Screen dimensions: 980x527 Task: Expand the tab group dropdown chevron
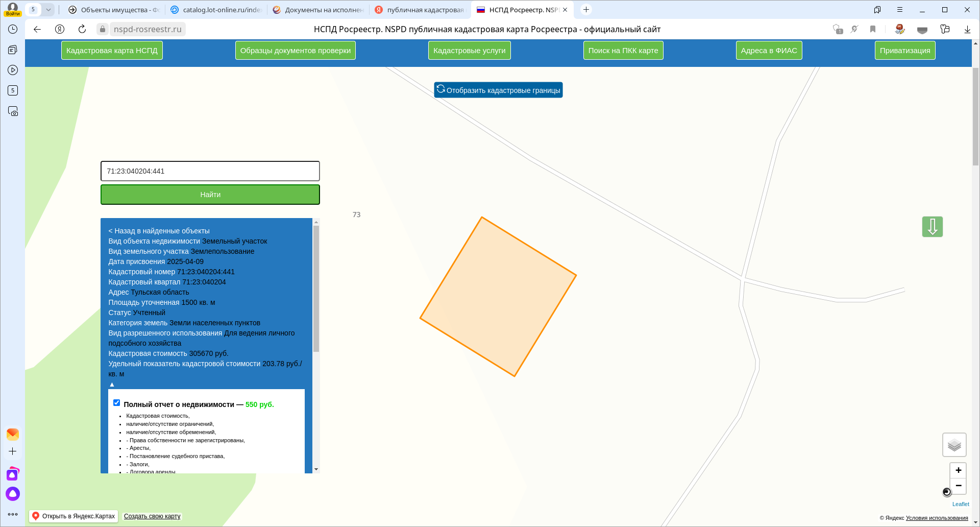(x=48, y=10)
